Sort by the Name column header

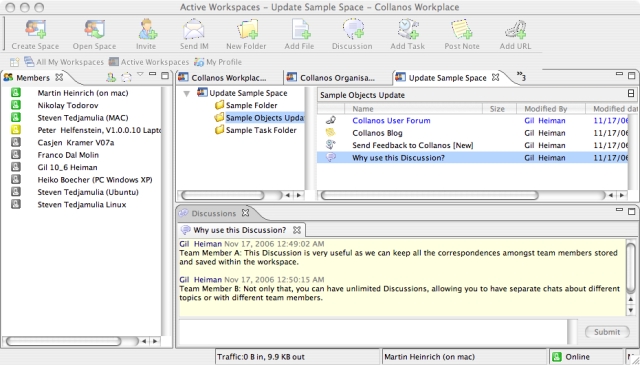tap(413, 109)
